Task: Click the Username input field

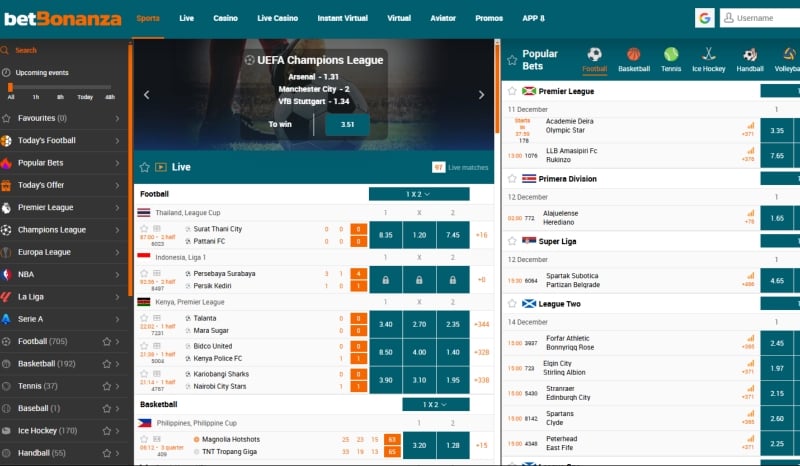Action: [x=760, y=18]
